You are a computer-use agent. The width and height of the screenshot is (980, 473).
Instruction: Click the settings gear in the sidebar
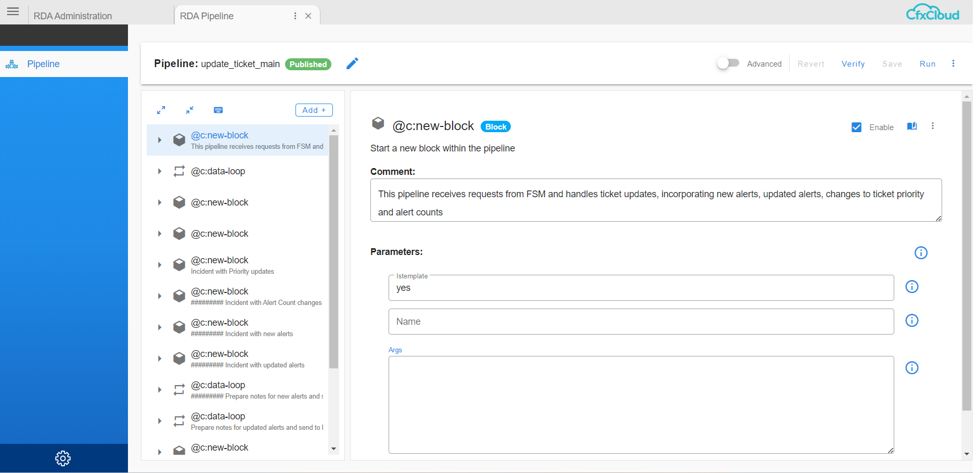click(x=62, y=458)
